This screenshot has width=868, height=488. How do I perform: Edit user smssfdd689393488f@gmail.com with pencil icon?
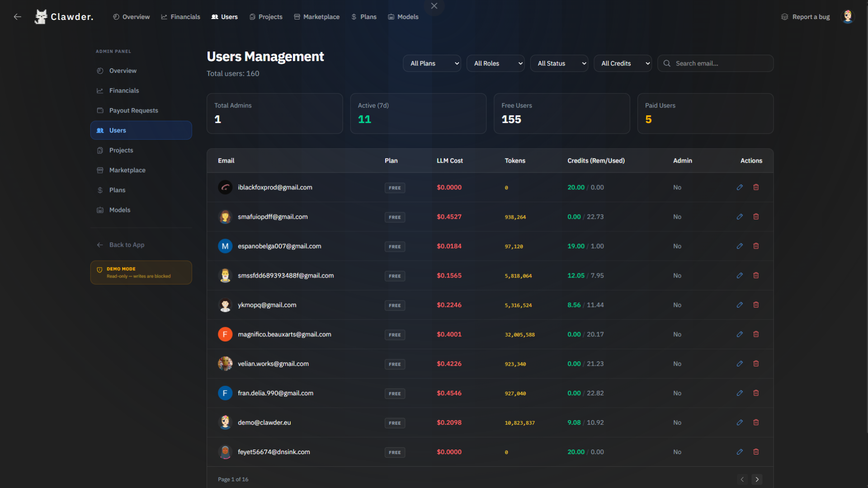pos(740,275)
